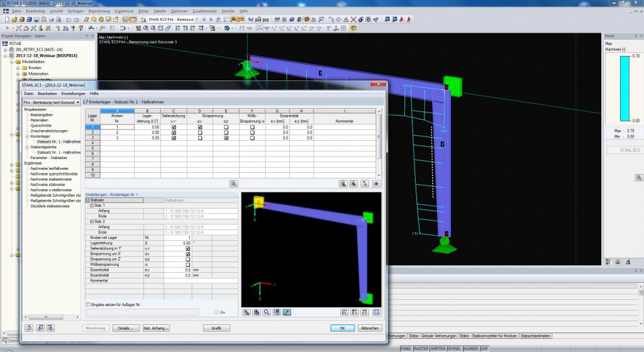Click the Undo arrow in main toolbar
This screenshot has width=644, height=352.
pos(69,19)
